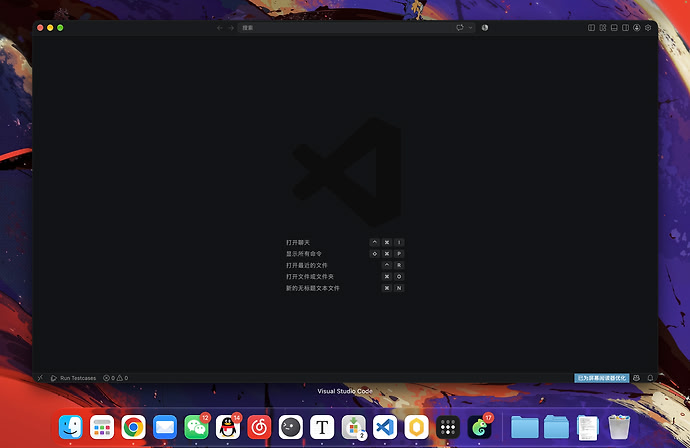
Task: Open QQ penguin app from the Dock
Action: click(x=228, y=427)
